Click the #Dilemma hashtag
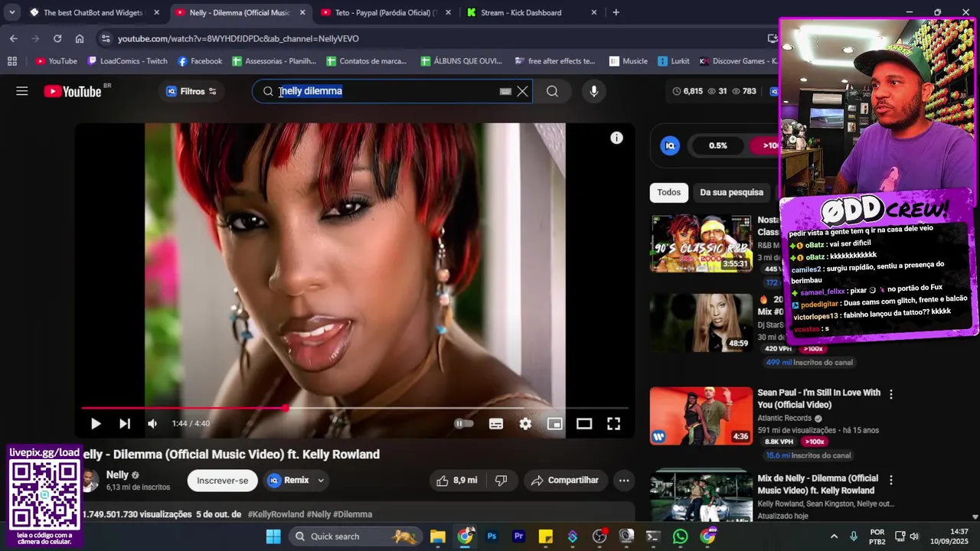Screen dimensions: 980x551 [352, 514]
